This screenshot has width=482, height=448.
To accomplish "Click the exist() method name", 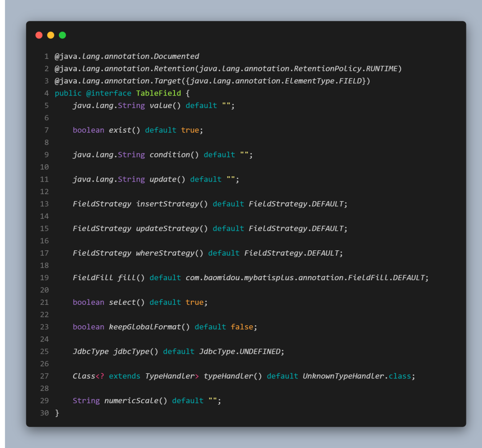I will [x=125, y=130].
